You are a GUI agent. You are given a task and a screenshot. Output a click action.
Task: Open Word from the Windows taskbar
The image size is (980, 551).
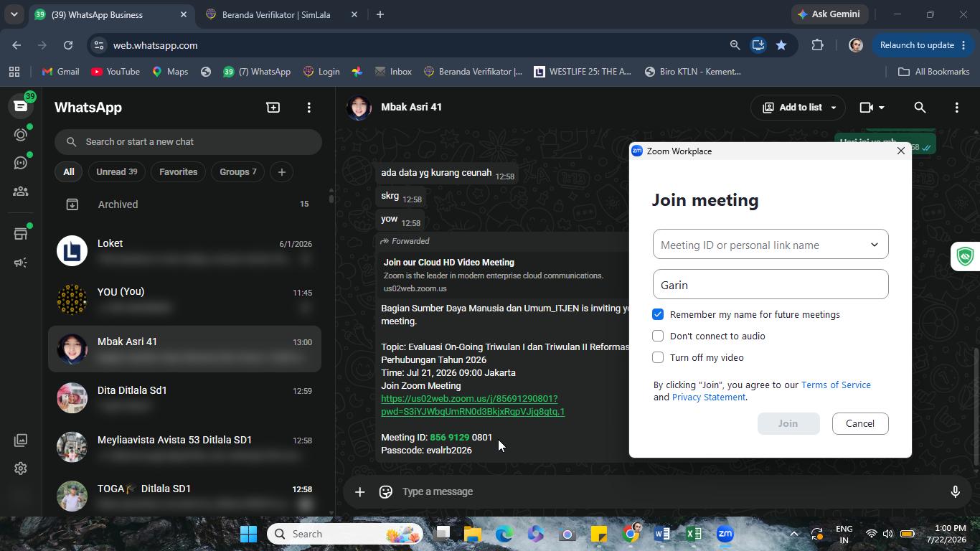tap(662, 534)
